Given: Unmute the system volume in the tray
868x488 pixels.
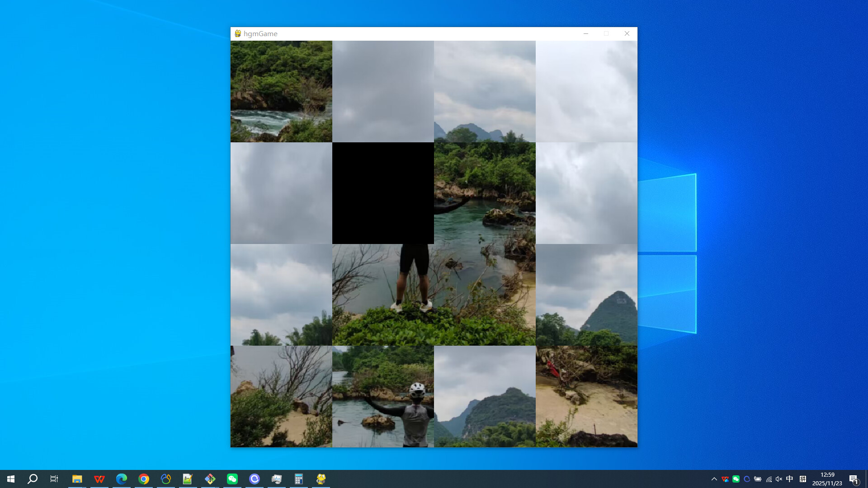Looking at the screenshot, I should tap(778, 479).
